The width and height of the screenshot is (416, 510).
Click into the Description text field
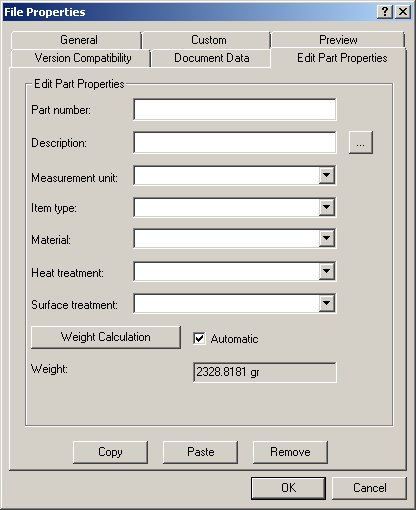click(x=235, y=143)
